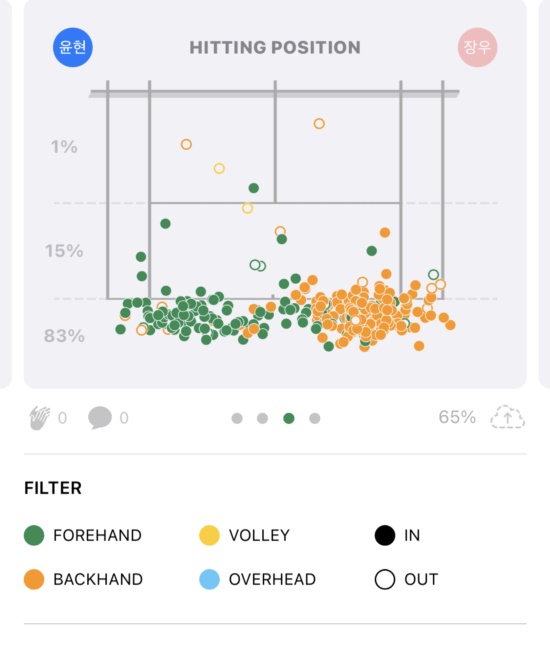
Task: Toggle the OVERHEAD filter
Action: click(x=257, y=579)
